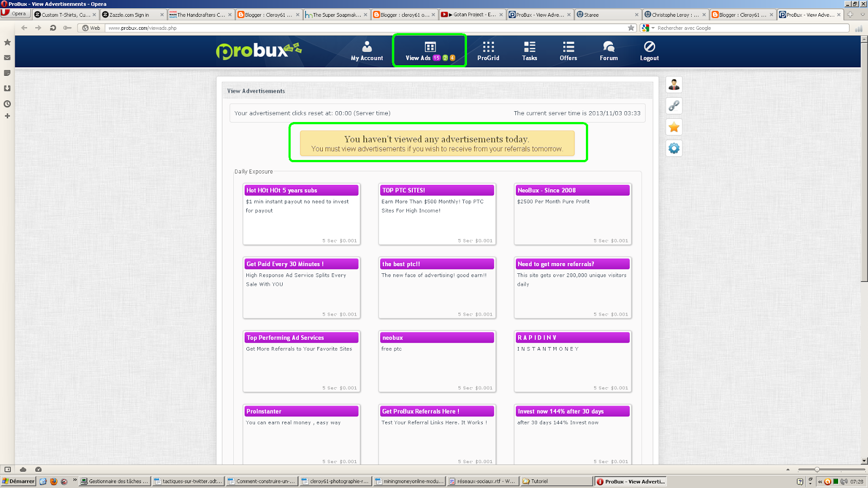
Task: Open Opera history clock panel
Action: tap(7, 104)
